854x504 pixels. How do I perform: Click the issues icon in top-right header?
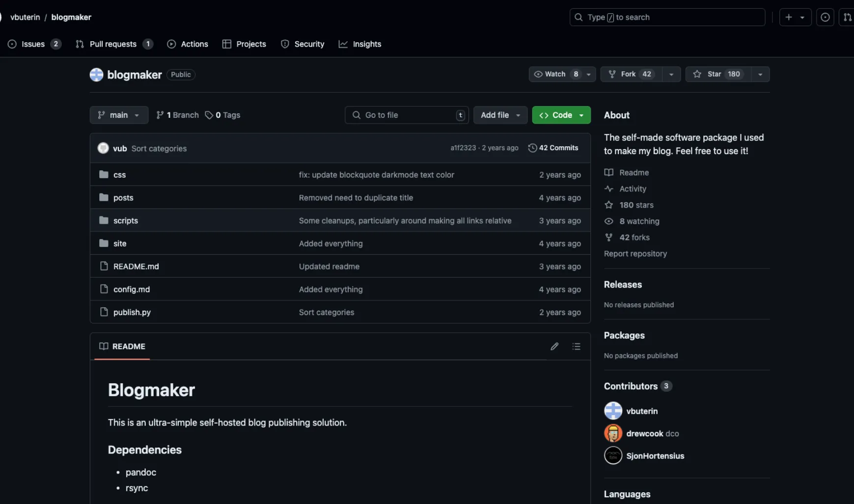click(x=825, y=17)
